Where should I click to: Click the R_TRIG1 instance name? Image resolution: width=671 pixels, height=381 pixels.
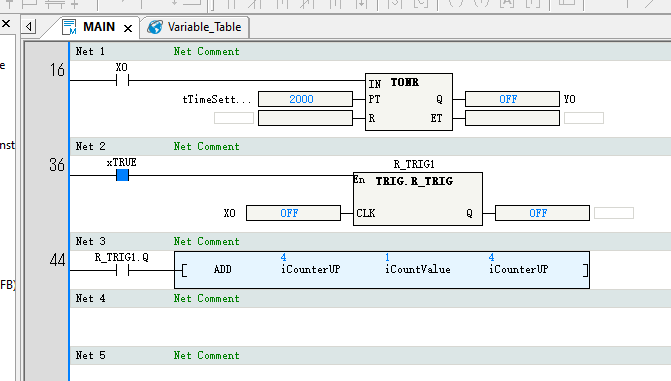[414, 164]
